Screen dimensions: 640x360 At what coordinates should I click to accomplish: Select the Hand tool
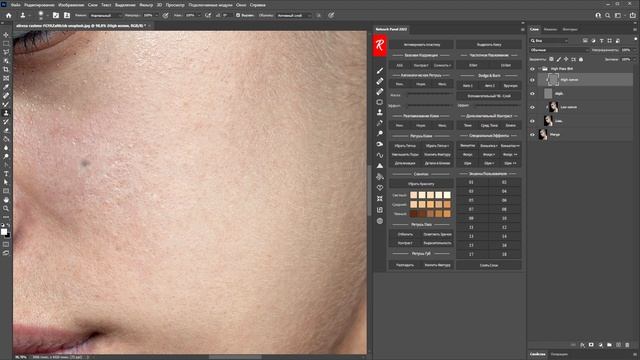click(6, 200)
